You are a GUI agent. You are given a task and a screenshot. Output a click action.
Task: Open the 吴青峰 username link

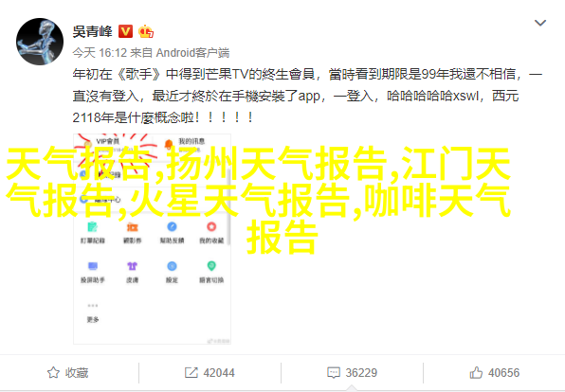(93, 31)
